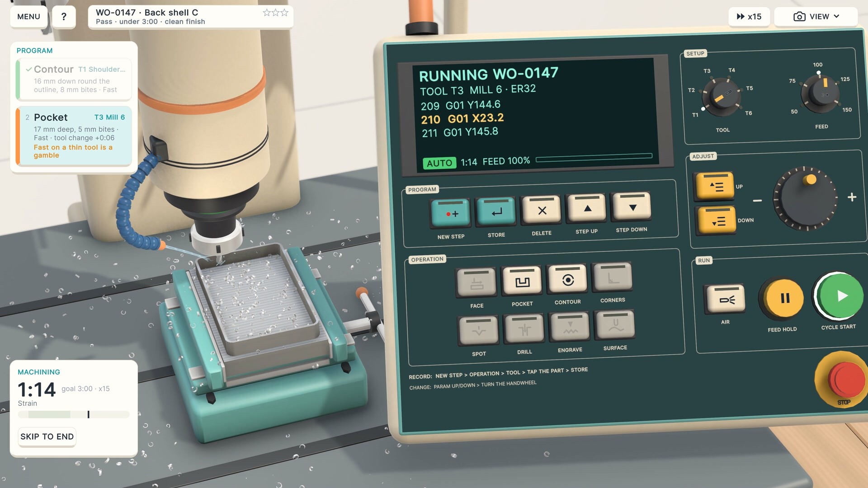The height and width of the screenshot is (488, 868).
Task: Click the AUTO mode indicator on screen
Action: click(x=439, y=163)
